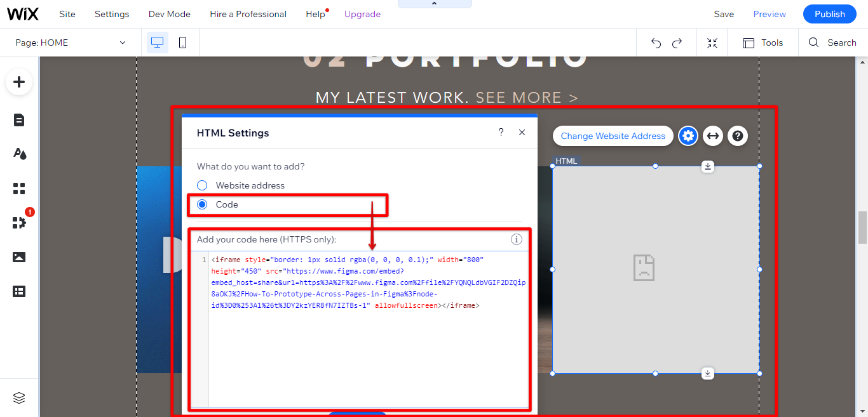This screenshot has width=868, height=417.
Task: Open the Help menu
Action: click(315, 14)
